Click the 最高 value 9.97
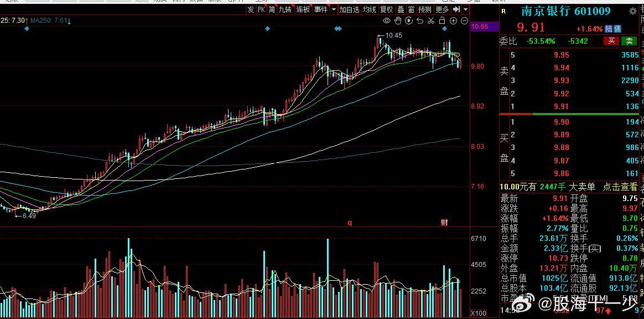The image size is (644, 319). [630, 208]
